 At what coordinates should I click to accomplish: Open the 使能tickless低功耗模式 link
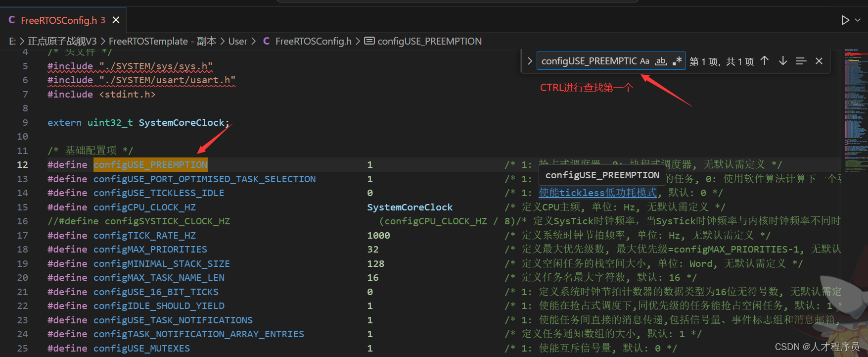[597, 193]
